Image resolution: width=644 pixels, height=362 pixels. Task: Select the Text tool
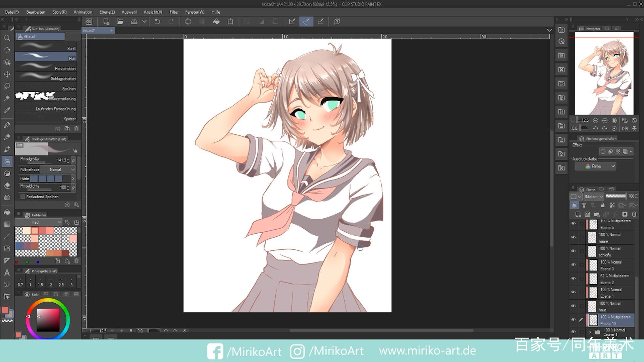7,273
